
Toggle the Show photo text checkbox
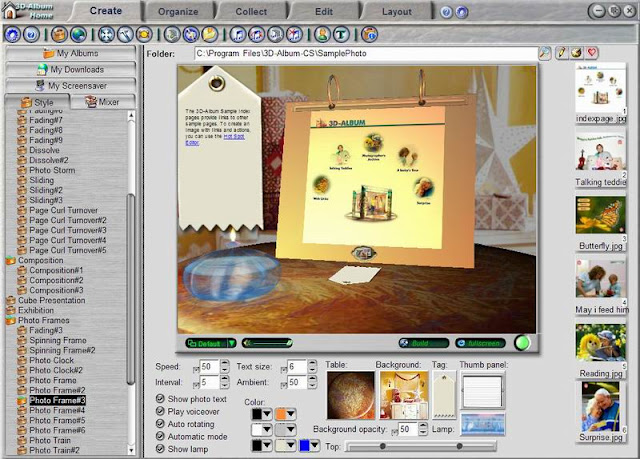160,398
